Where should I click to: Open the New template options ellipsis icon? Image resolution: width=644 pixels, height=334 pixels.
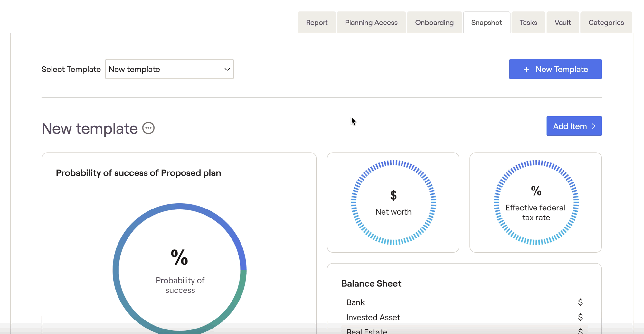tap(148, 128)
